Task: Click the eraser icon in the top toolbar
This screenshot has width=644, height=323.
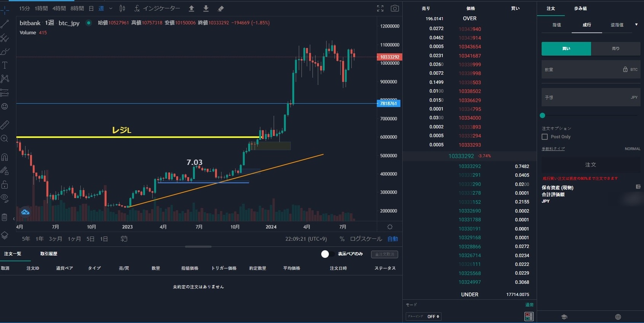Action: click(x=220, y=8)
